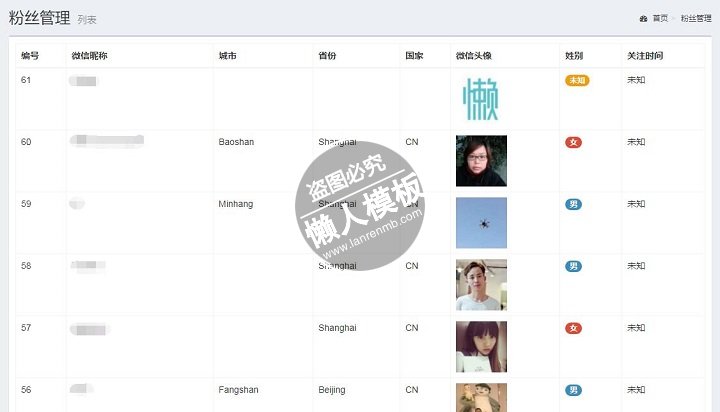Click the blue 男 gender badge in row 56
Viewport: 720px width, 412px height.
coord(574,390)
